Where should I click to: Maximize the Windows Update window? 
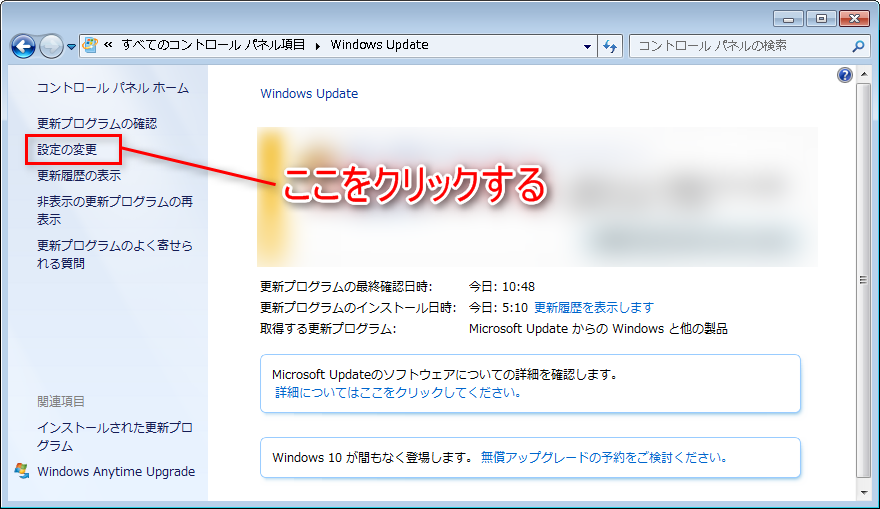[821, 19]
